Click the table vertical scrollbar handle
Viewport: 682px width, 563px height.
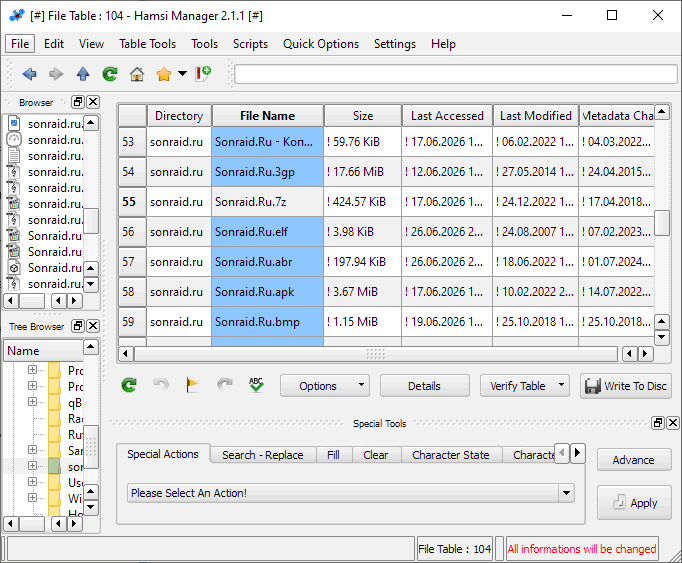pyautogui.click(x=662, y=222)
